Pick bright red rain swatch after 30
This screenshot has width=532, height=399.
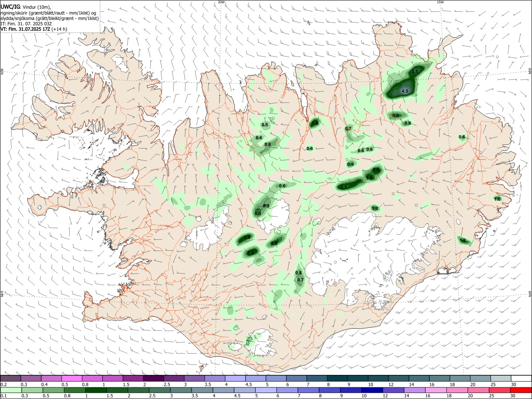[x=520, y=390]
